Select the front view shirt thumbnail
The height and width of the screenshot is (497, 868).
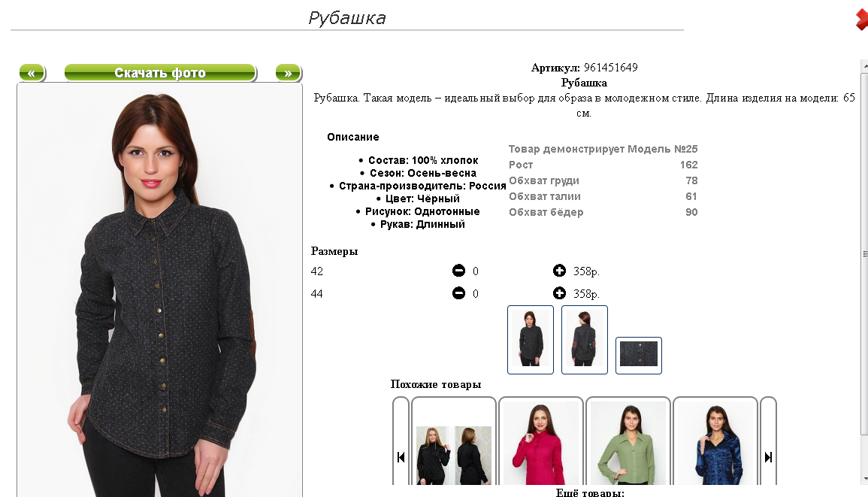tap(531, 340)
